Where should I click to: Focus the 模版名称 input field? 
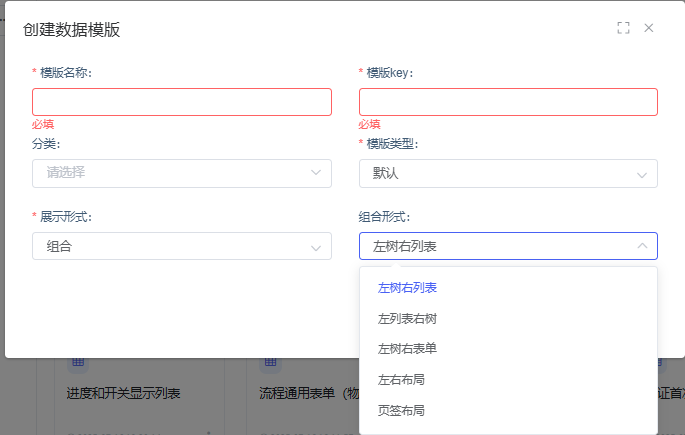coord(181,102)
